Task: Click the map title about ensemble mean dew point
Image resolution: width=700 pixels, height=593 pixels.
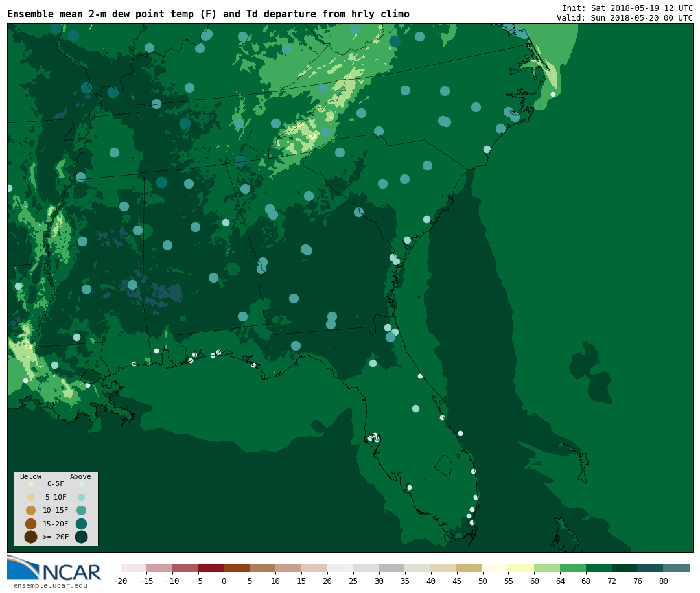Action: 208,14
